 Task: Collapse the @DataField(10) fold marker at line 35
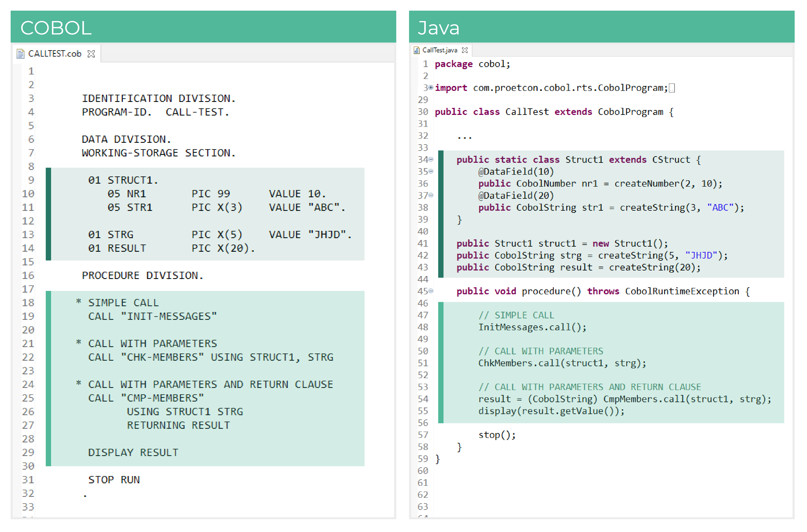pos(431,172)
